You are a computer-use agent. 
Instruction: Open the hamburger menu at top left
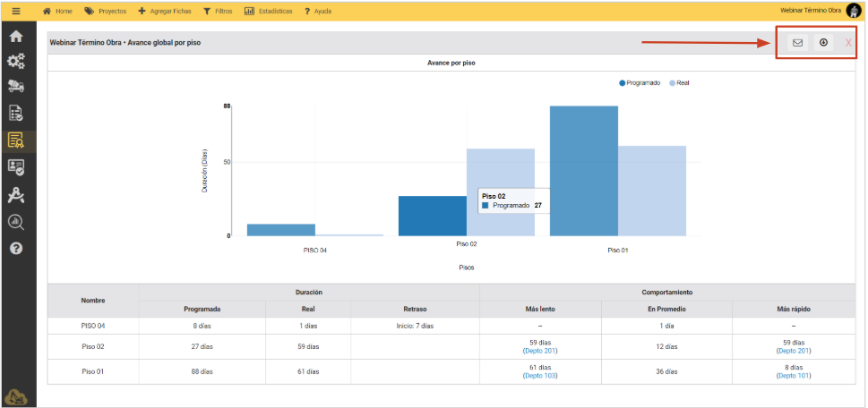15,11
